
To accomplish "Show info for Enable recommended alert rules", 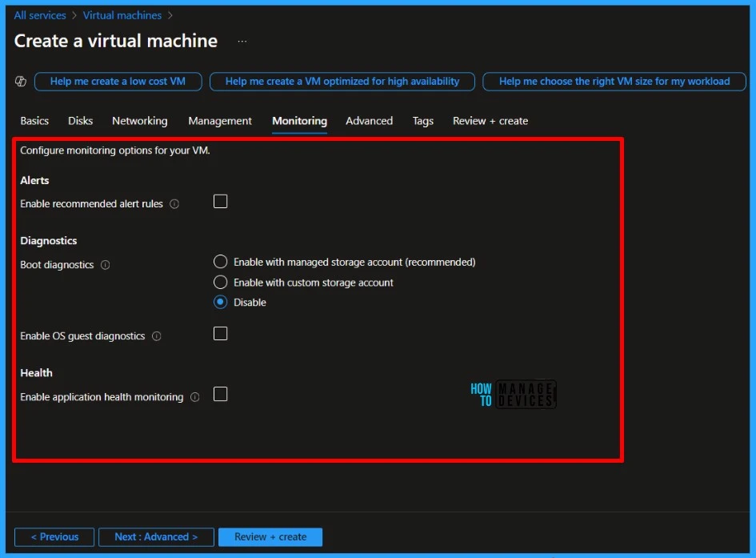I will point(174,204).
